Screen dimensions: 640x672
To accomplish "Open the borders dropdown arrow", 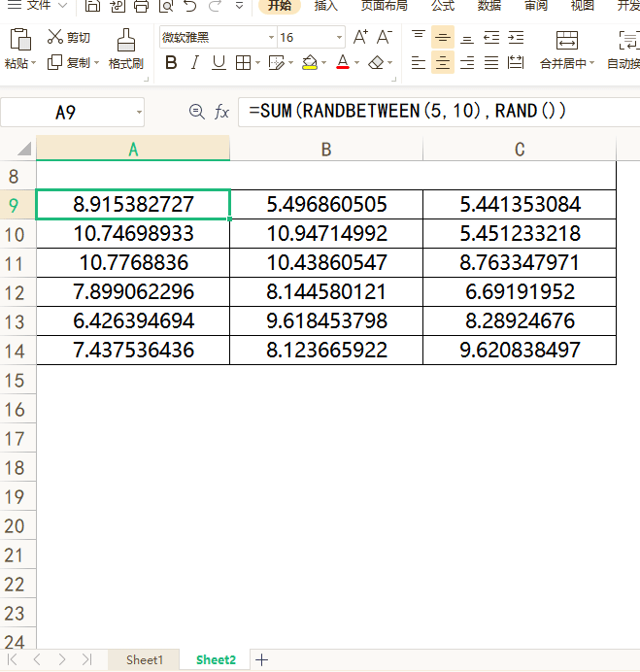I will (x=258, y=63).
